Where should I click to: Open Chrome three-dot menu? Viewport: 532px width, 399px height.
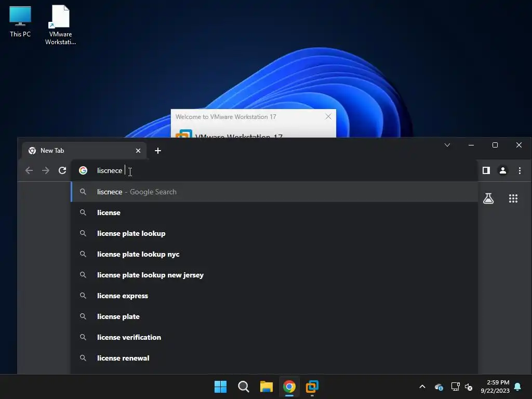pos(520,170)
